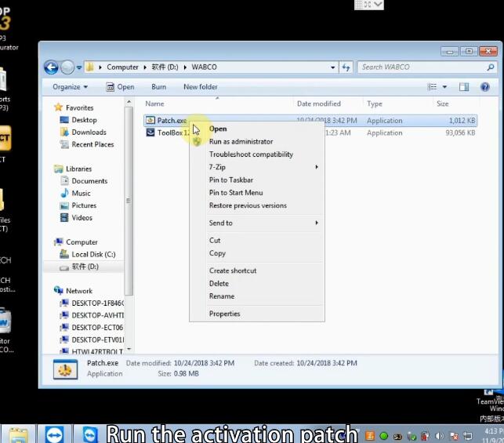The width and height of the screenshot is (504, 443).
Task: Choose Create shortcut
Action: coord(257,271)
